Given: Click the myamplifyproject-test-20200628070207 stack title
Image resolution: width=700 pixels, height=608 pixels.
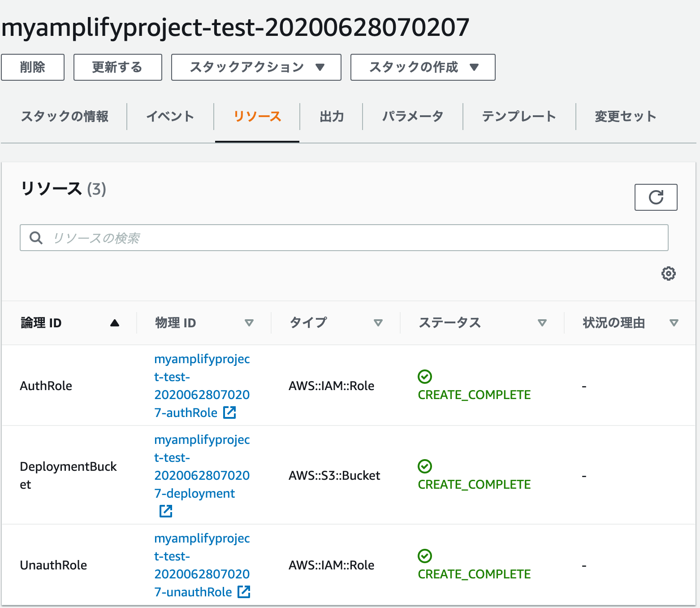Looking at the screenshot, I should [x=235, y=28].
